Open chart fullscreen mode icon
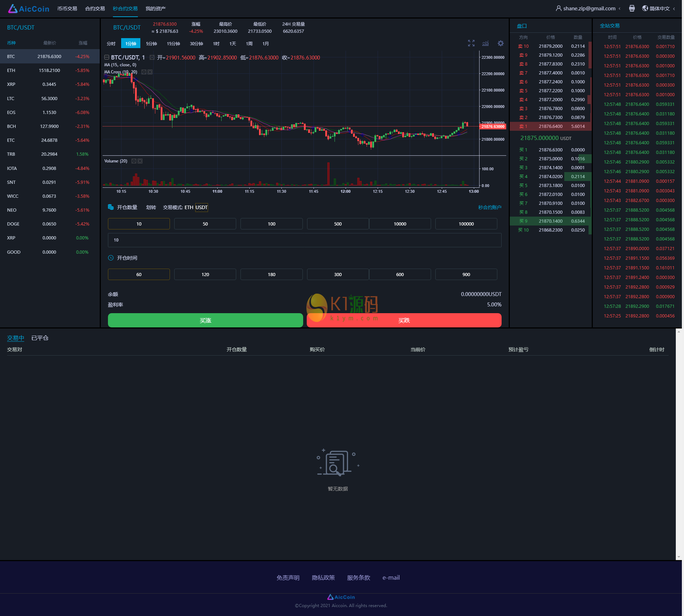This screenshot has width=684, height=616. click(471, 43)
